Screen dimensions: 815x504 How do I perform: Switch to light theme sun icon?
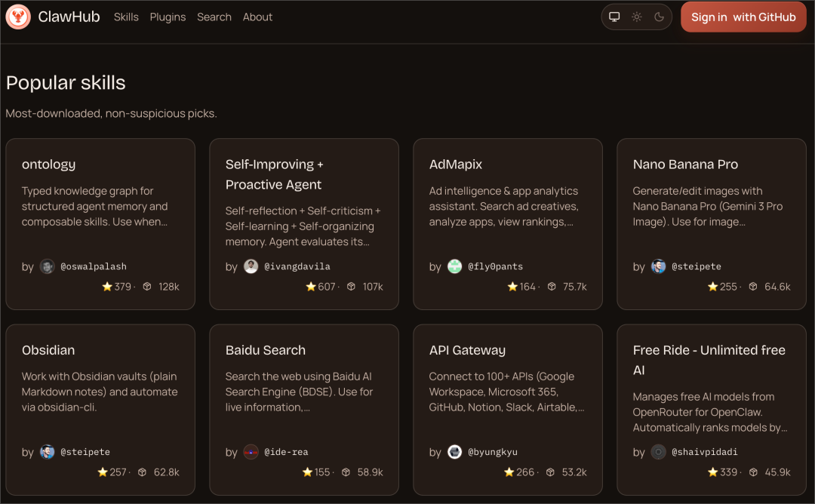[637, 17]
